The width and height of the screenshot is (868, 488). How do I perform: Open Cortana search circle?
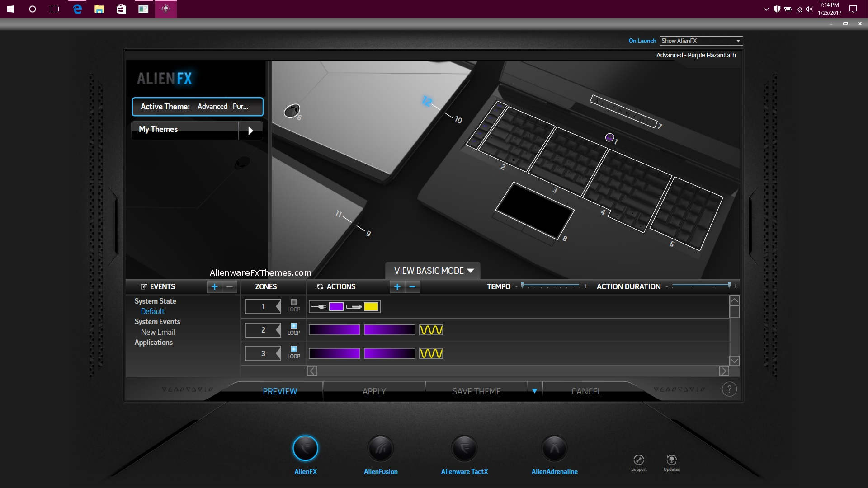pos(32,9)
